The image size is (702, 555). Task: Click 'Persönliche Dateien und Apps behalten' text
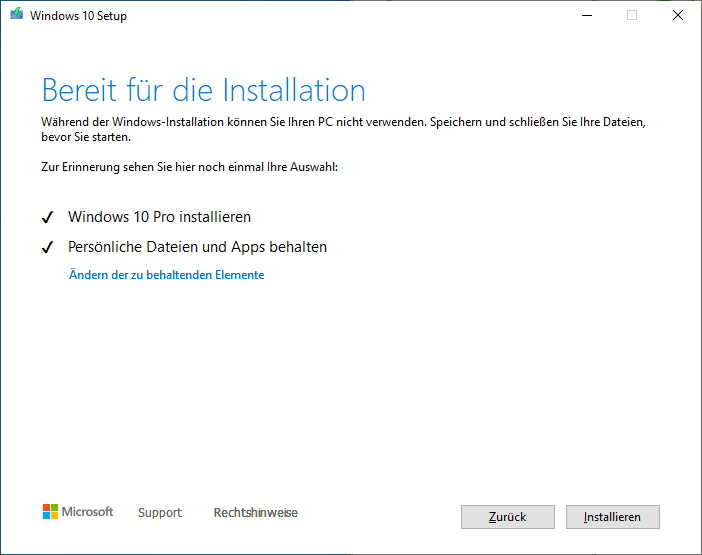click(x=197, y=247)
